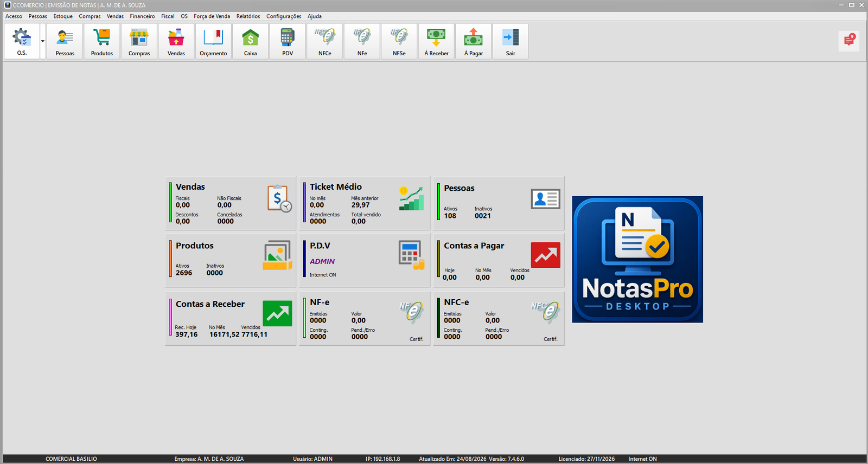Click the Mês anterior value 29,97
Viewport: 868px width, 464px height.
coord(360,205)
